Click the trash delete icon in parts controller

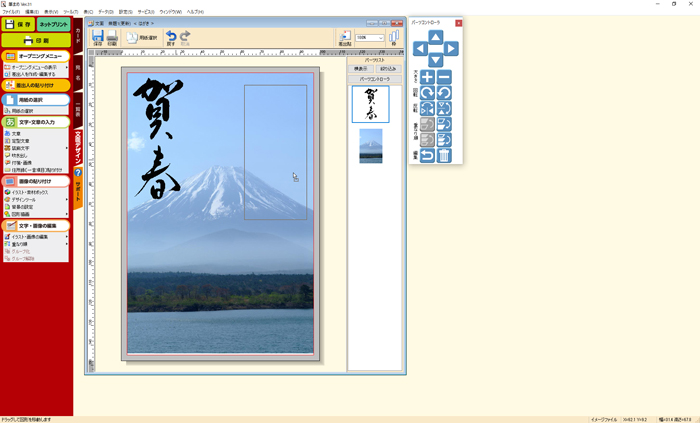coord(444,155)
